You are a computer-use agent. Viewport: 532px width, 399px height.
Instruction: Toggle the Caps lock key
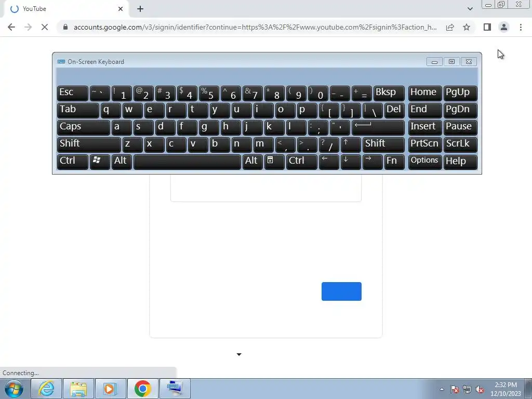click(84, 127)
